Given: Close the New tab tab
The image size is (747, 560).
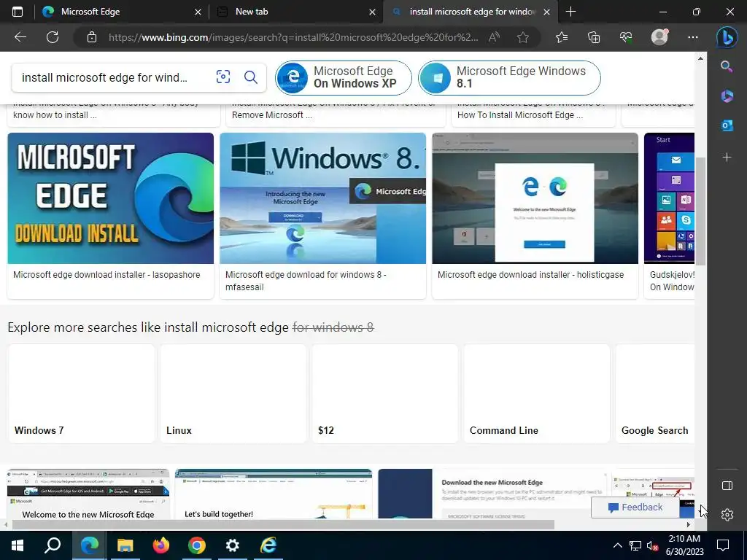Looking at the screenshot, I should (373, 12).
